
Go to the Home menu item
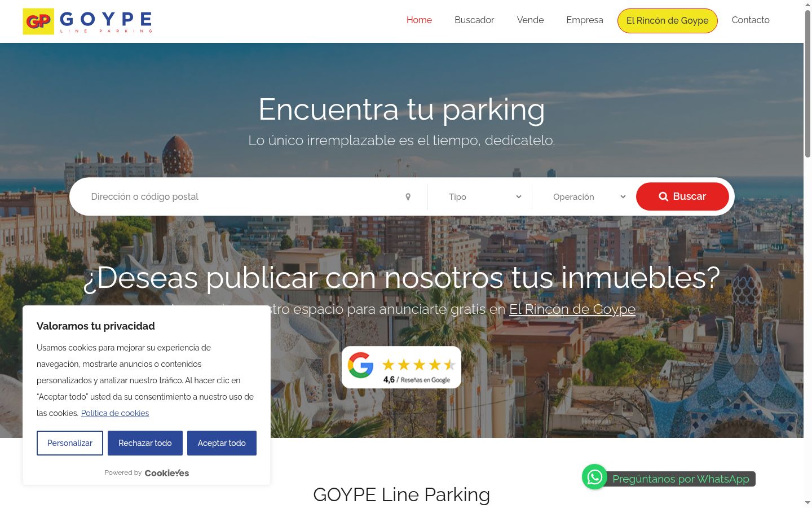[x=419, y=20]
